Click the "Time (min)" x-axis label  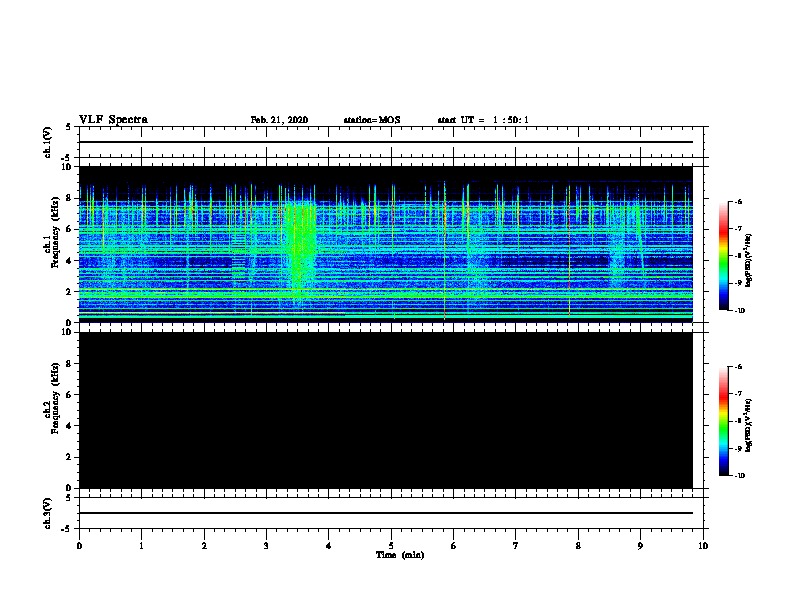pyautogui.click(x=400, y=555)
